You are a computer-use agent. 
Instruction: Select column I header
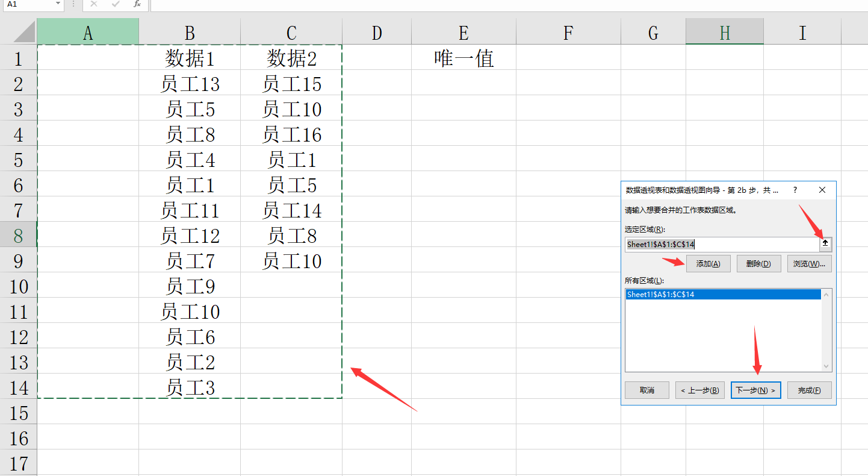pyautogui.click(x=802, y=32)
